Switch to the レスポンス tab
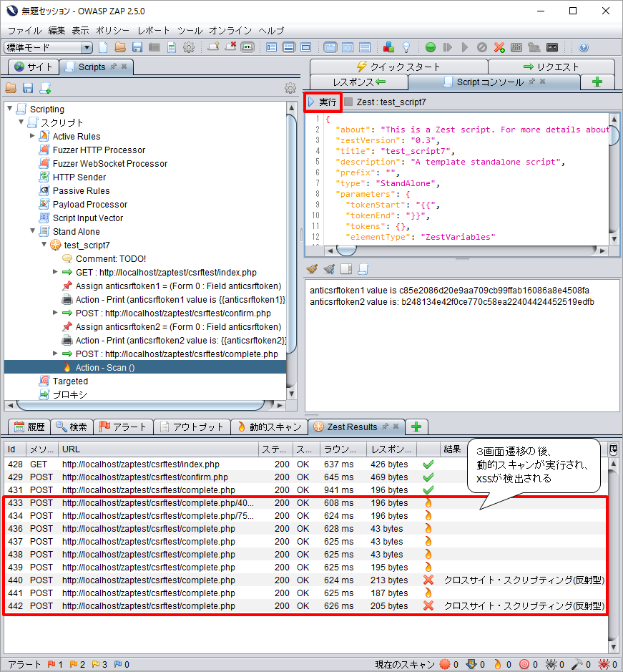 click(359, 82)
